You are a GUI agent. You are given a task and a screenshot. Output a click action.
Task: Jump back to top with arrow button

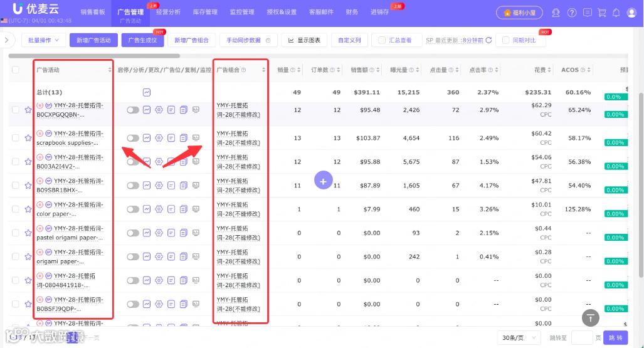(591, 318)
